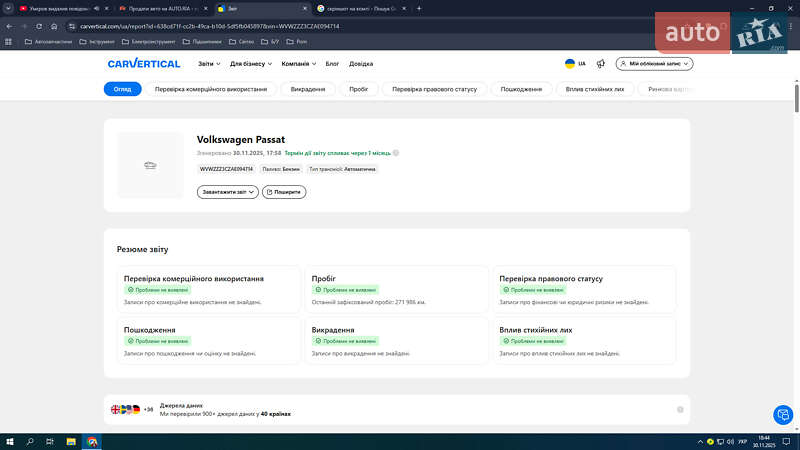Open the Автозапчастини bookmarks folder
This screenshot has height=450, width=800.
coord(48,42)
